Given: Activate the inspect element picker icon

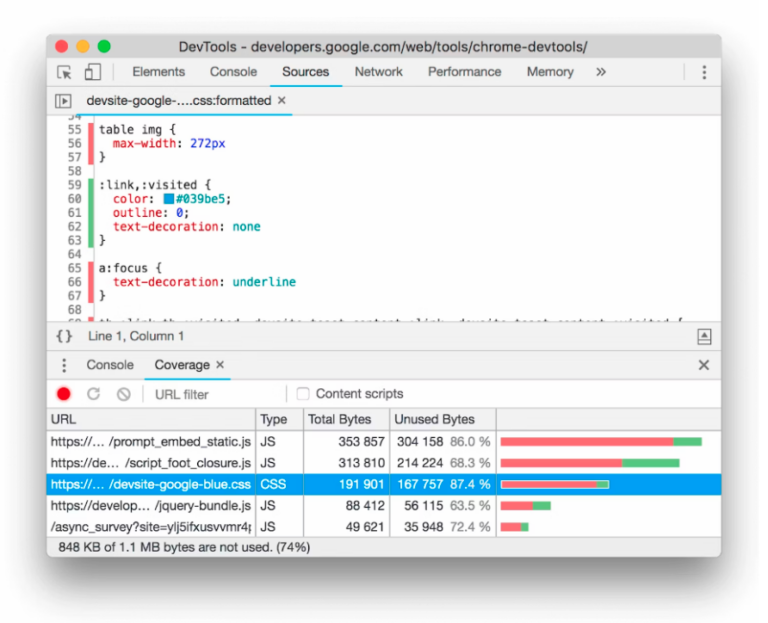Looking at the screenshot, I should click(64, 72).
